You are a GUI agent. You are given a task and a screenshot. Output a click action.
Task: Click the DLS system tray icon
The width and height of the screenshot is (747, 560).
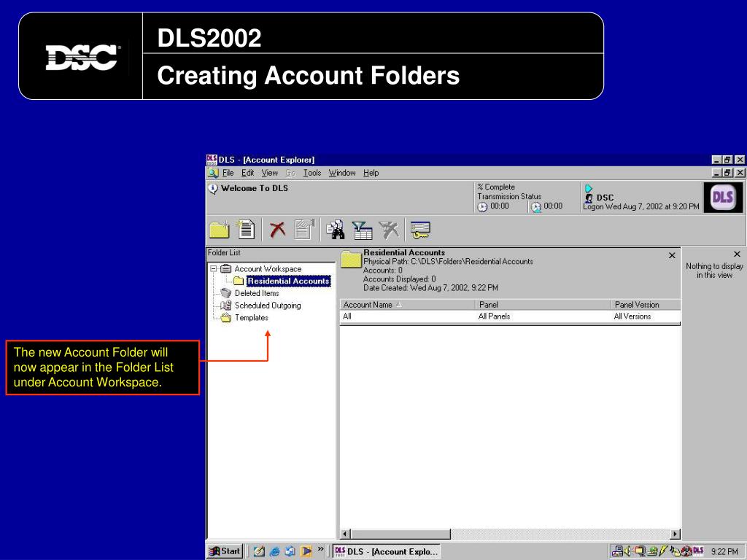698,551
